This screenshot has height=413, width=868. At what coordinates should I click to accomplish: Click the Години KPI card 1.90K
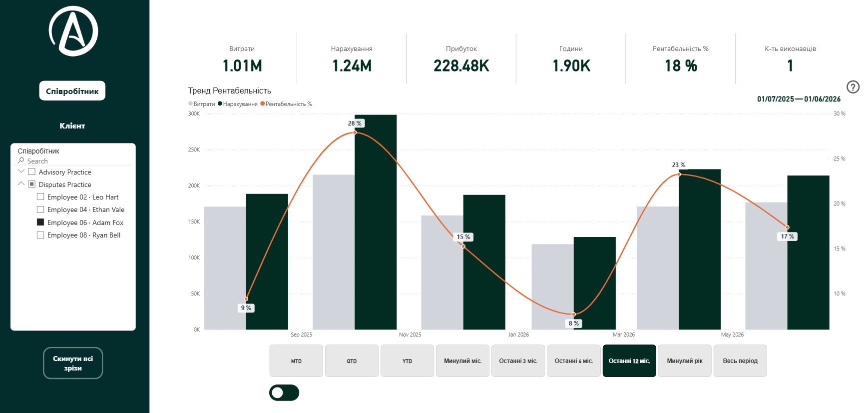click(571, 59)
